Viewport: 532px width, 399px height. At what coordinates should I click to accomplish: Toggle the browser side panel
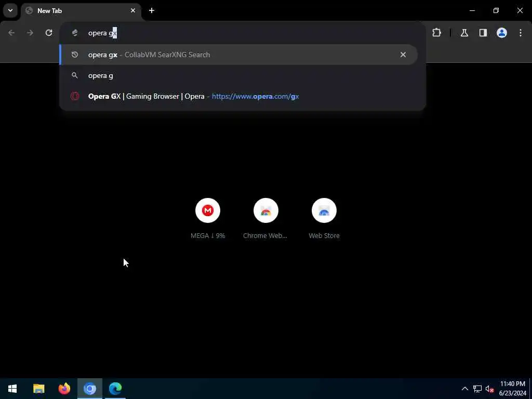pos(483,33)
